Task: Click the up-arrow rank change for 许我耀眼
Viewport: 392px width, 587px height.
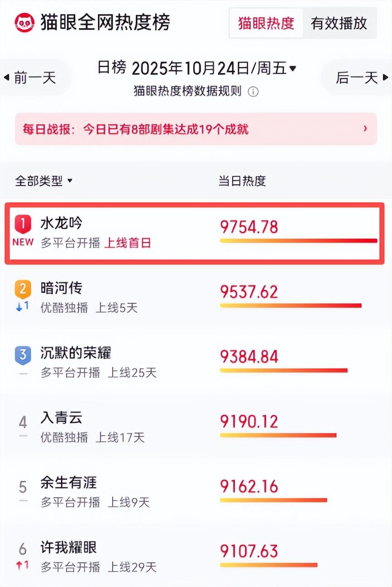Action: pyautogui.click(x=22, y=565)
